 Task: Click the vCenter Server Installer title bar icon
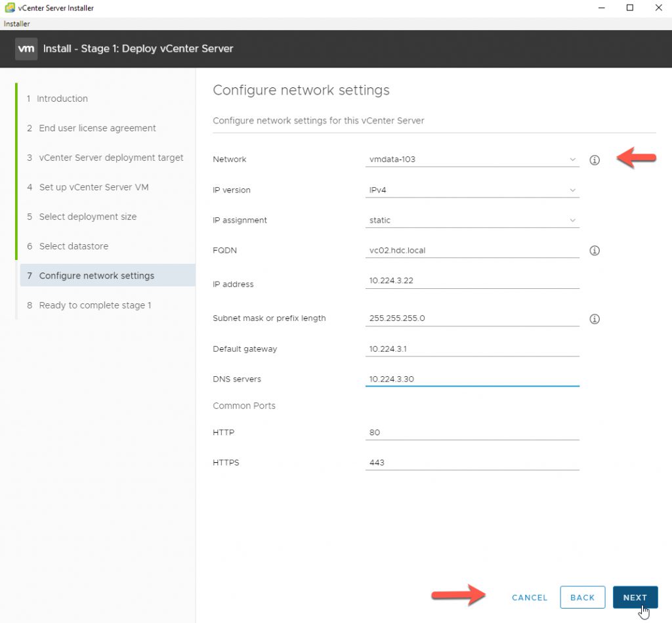(10, 8)
